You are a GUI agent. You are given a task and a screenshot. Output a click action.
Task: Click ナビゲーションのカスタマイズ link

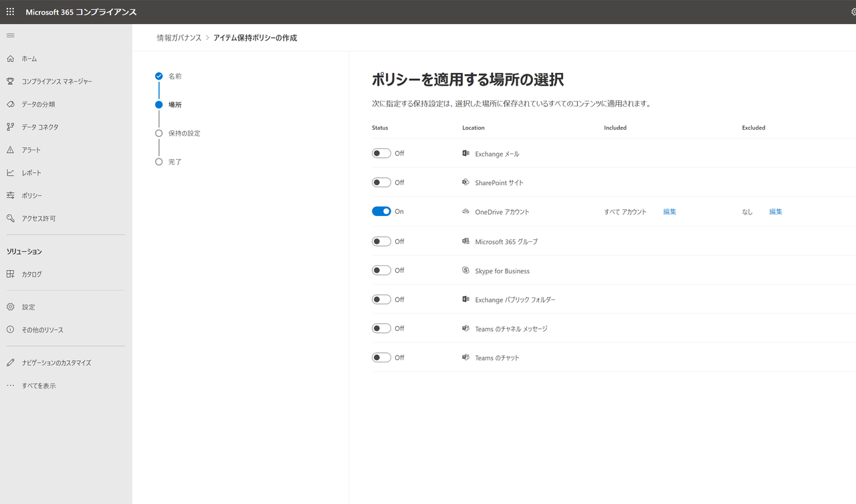56,363
